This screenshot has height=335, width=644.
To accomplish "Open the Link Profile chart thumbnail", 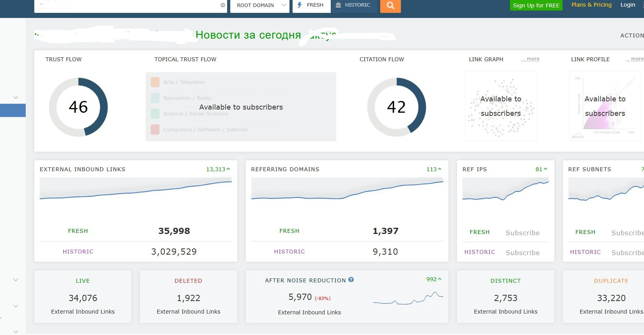I will (606, 106).
